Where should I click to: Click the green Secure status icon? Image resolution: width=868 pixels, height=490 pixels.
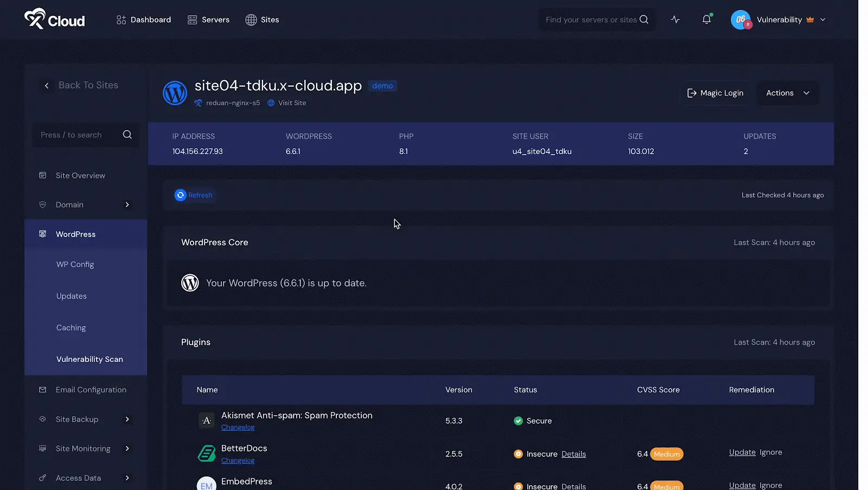(518, 421)
